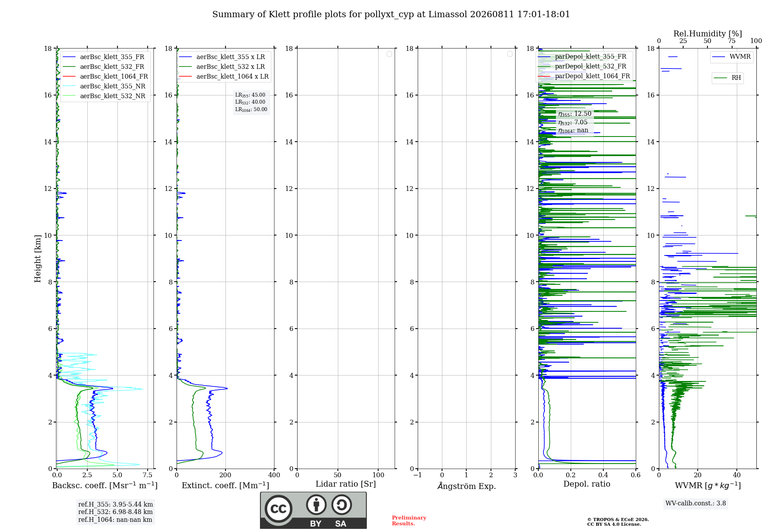The width and height of the screenshot is (783, 532).
Task: Click the cyan line sample for aerBsc_klett_355_NR
Action: 69,86
